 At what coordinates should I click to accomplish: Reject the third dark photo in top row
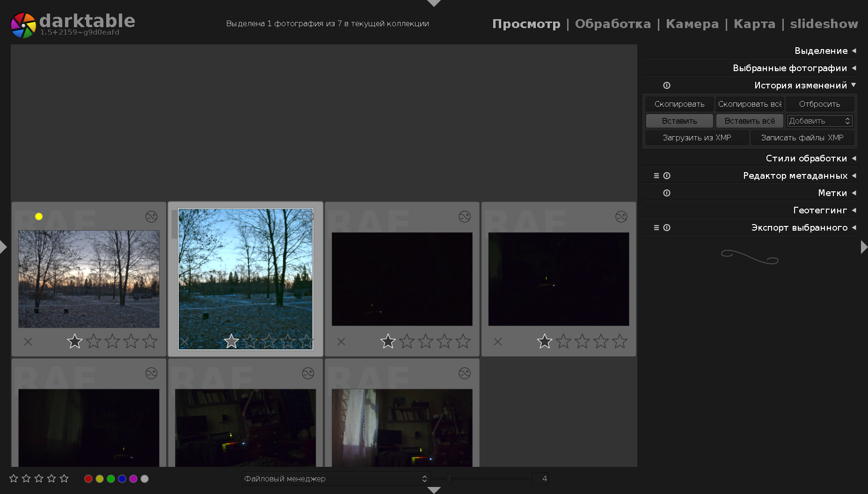[341, 341]
